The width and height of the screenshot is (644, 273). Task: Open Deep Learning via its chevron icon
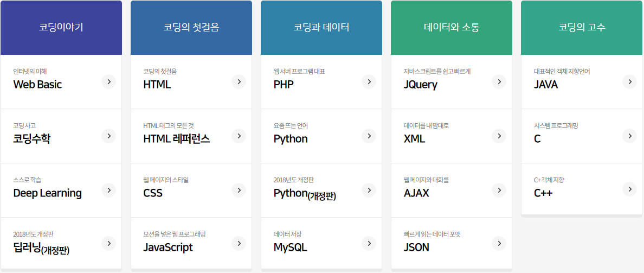(x=108, y=190)
